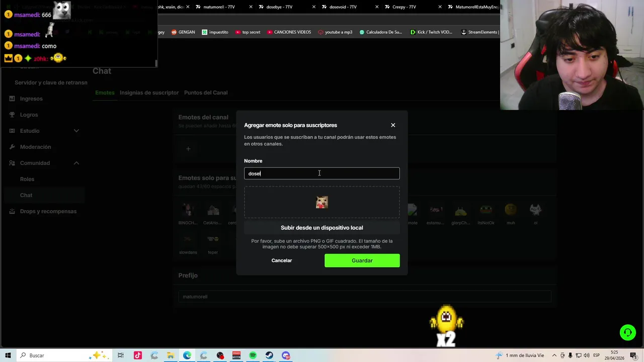Open the pink TikTok taskbar app
This screenshot has height=362, width=644.
(x=138, y=355)
